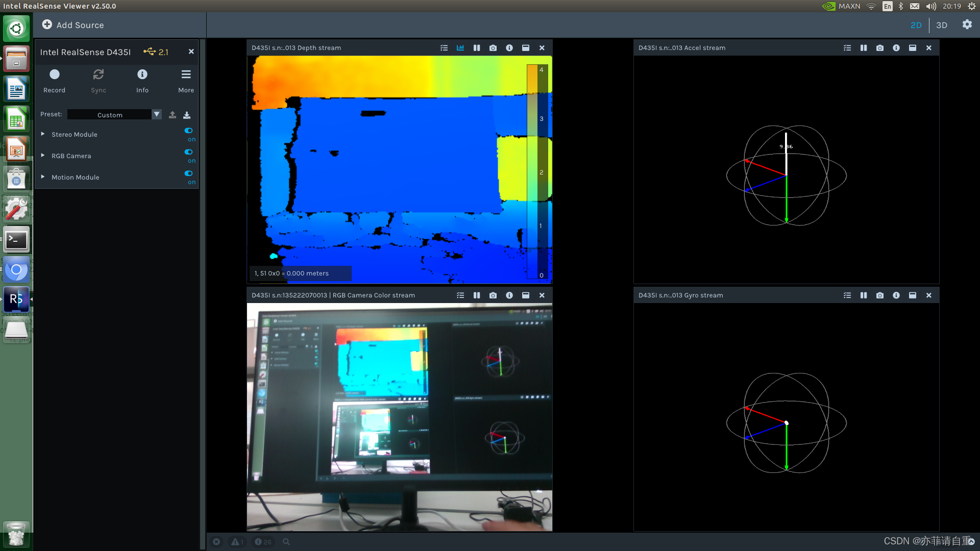
Task: Expand the Stereo Module section
Action: point(43,134)
